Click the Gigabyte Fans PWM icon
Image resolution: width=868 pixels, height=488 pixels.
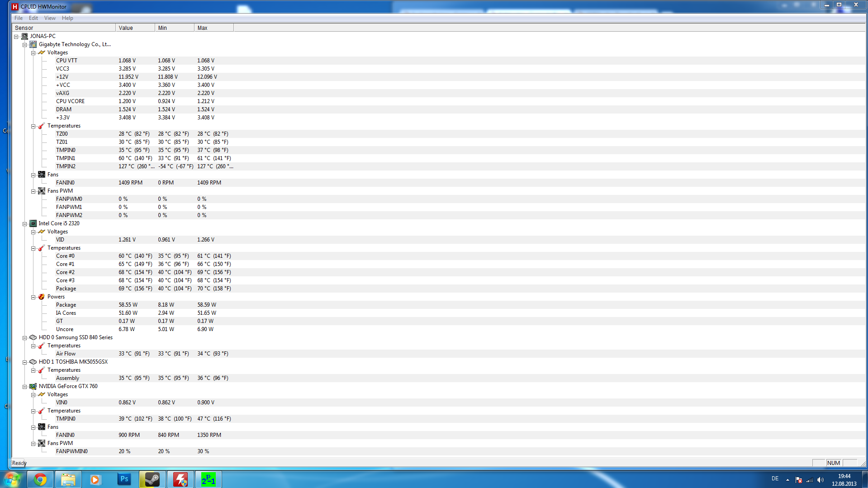42,191
